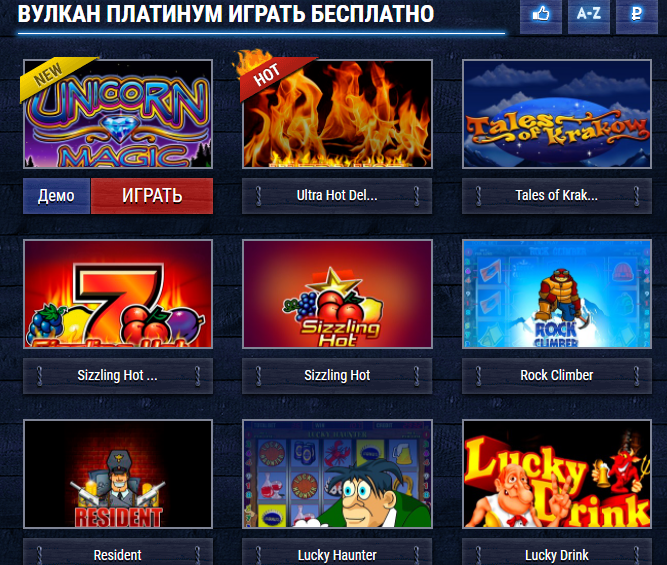Click the truncated Sizzling Hot ... label
Image resolution: width=667 pixels, height=565 pixels.
tap(118, 376)
